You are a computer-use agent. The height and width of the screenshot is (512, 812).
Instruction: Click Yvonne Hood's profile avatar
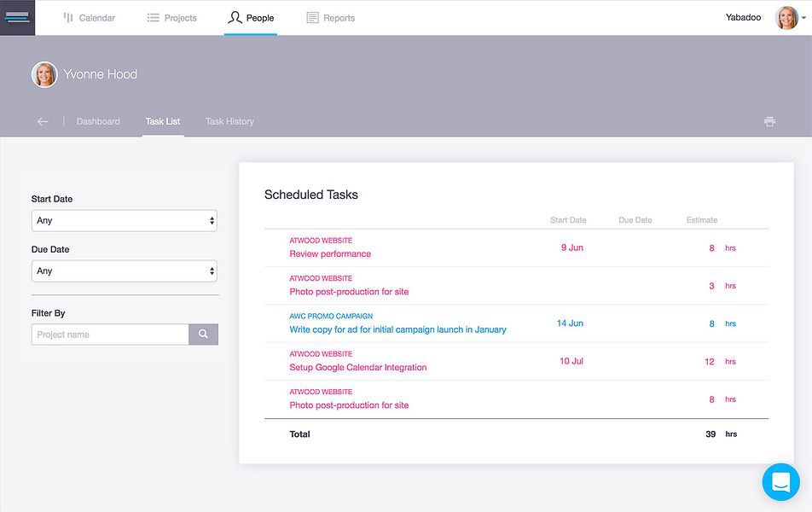click(43, 74)
